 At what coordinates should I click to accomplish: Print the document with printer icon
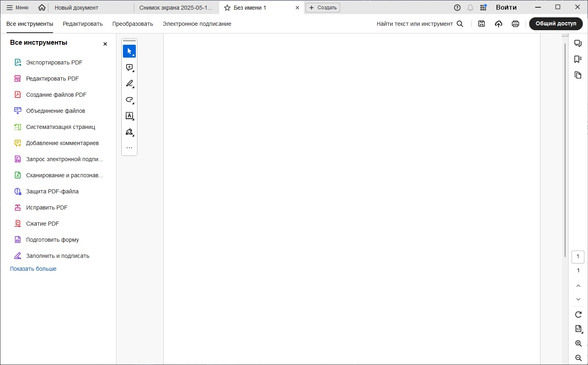[515, 24]
